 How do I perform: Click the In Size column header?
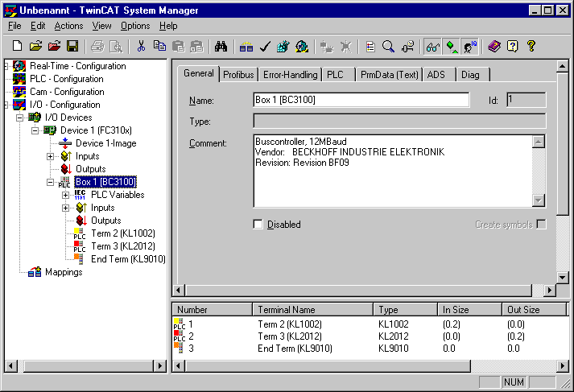(x=469, y=310)
